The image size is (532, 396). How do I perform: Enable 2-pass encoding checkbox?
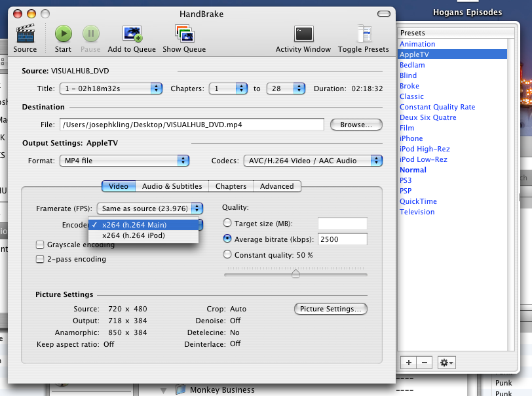[x=40, y=259]
